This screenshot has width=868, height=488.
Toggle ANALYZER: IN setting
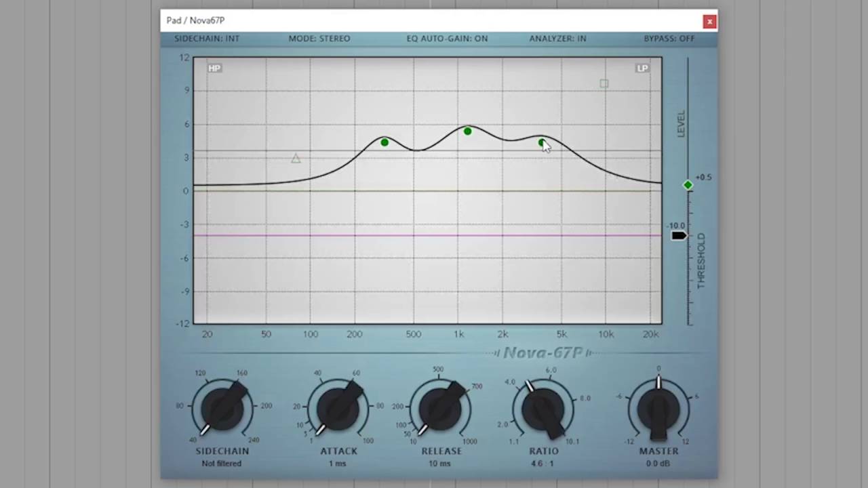[x=557, y=39]
